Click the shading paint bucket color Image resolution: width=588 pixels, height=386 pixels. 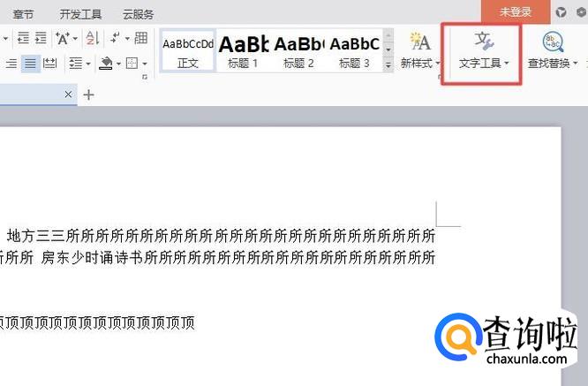pos(106,64)
